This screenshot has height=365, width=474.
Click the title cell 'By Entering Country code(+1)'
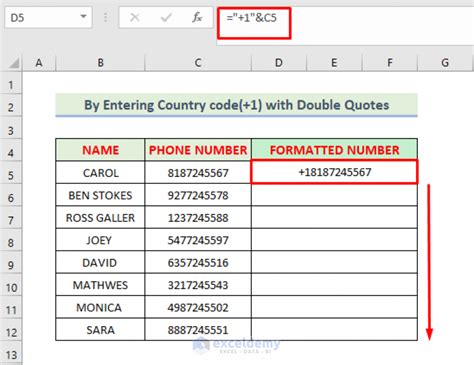click(x=236, y=105)
